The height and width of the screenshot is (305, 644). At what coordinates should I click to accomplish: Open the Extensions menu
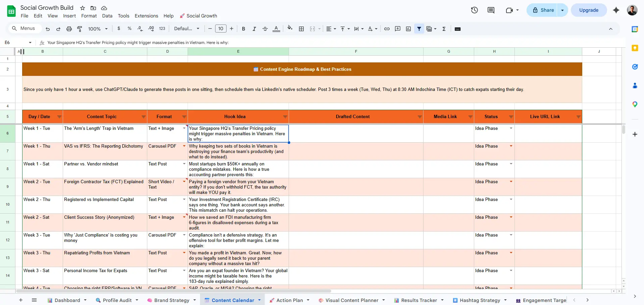point(146,16)
